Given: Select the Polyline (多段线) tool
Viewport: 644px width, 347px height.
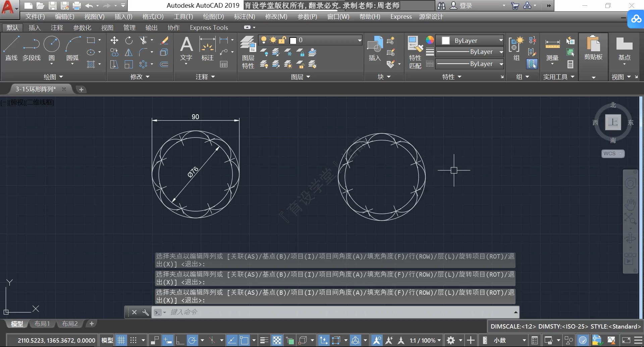Looking at the screenshot, I should click(32, 48).
